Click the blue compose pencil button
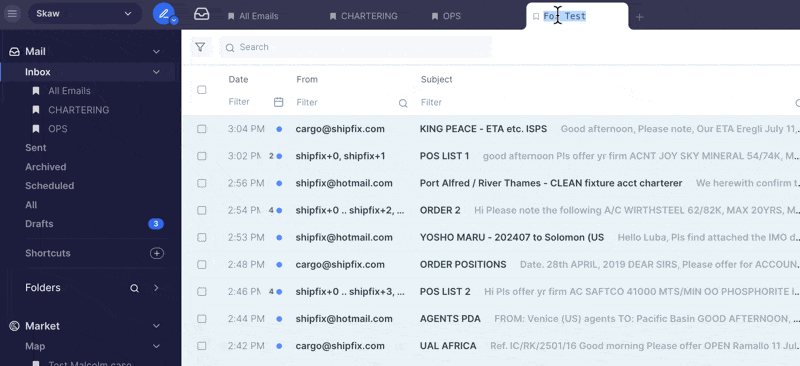 click(163, 14)
